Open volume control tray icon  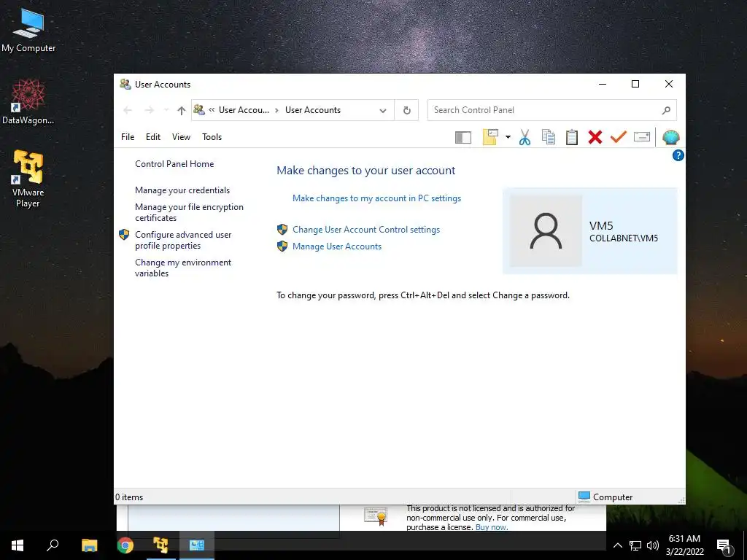point(653,545)
